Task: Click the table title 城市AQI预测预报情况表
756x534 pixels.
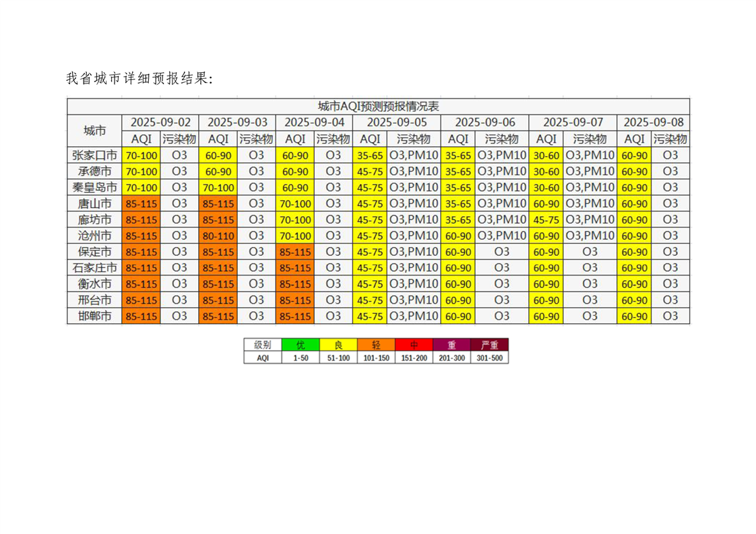Action: [x=378, y=106]
